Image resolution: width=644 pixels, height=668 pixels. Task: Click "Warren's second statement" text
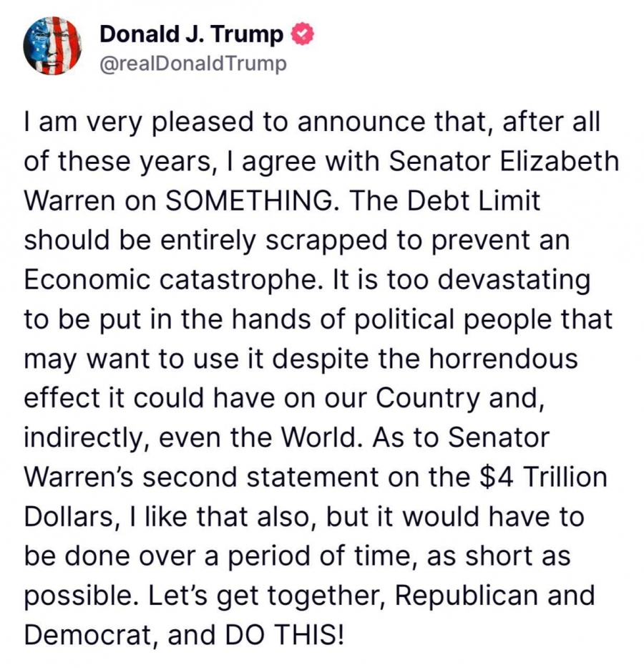click(x=201, y=476)
